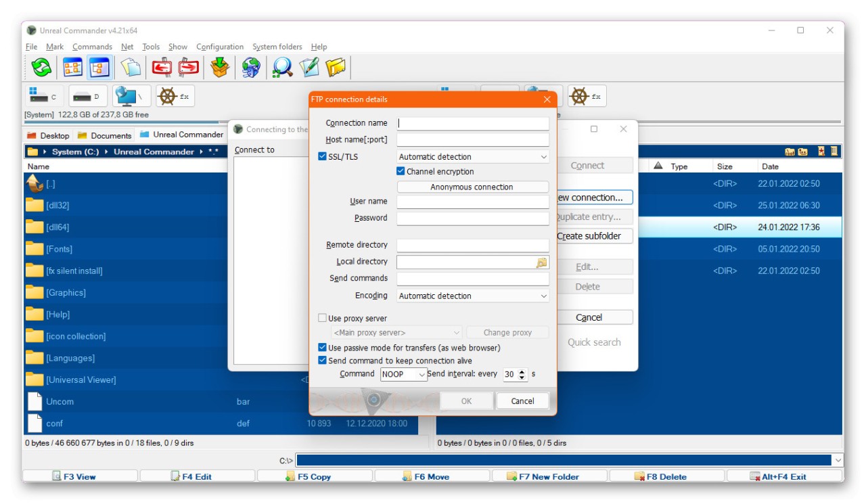Browse for local directory folder icon

click(541, 262)
